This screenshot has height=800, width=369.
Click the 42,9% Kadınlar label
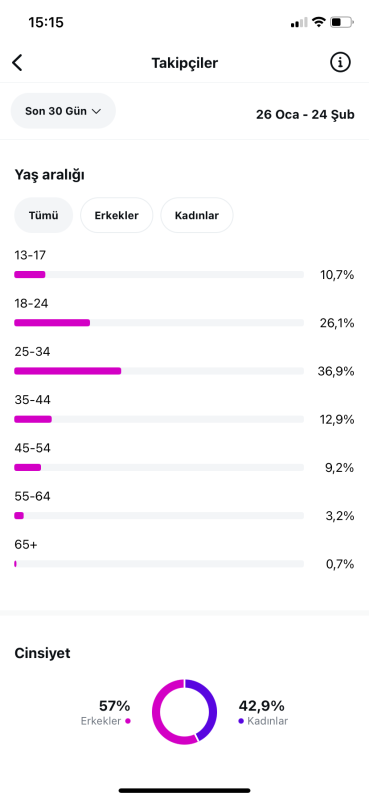[261, 712]
